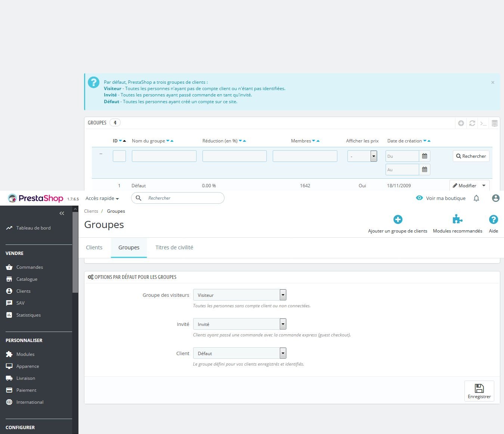The image size is (504, 434).
Task: Open Groupe des visiteurs dropdown
Action: point(239,295)
